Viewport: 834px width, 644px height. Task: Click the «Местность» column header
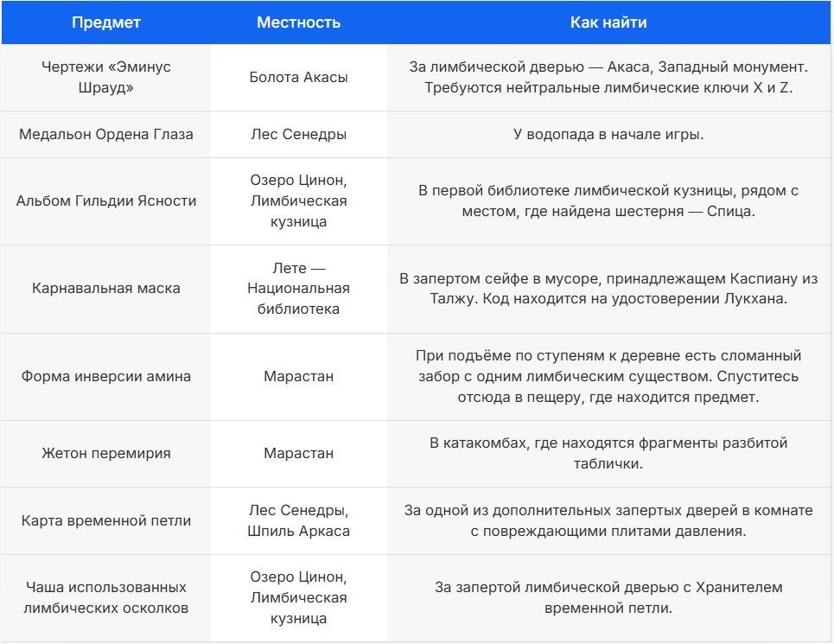(x=298, y=22)
